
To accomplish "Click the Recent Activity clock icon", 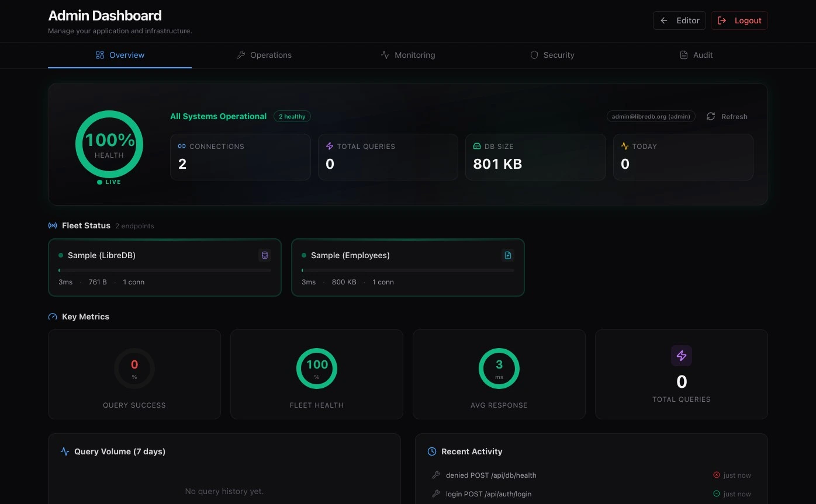I will (x=432, y=451).
